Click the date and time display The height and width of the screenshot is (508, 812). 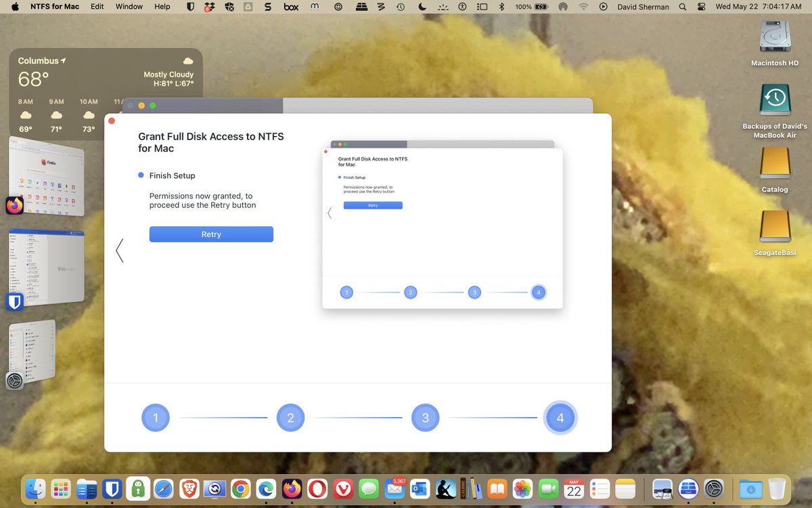pos(758,7)
